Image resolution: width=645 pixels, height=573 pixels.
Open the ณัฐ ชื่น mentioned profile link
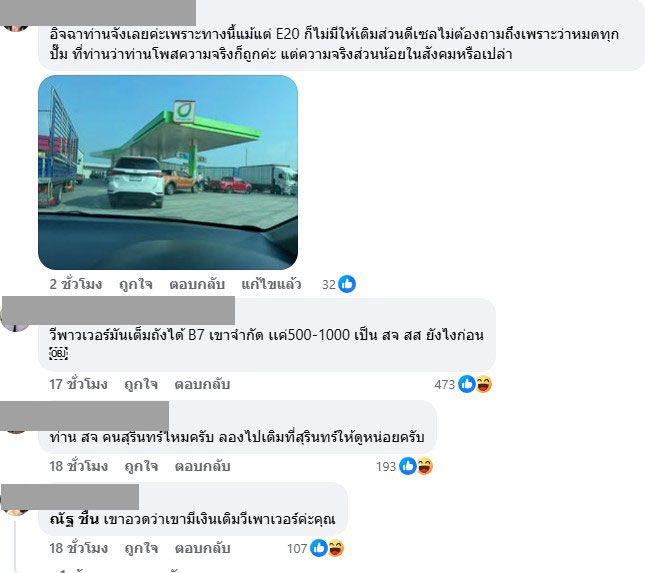click(74, 520)
